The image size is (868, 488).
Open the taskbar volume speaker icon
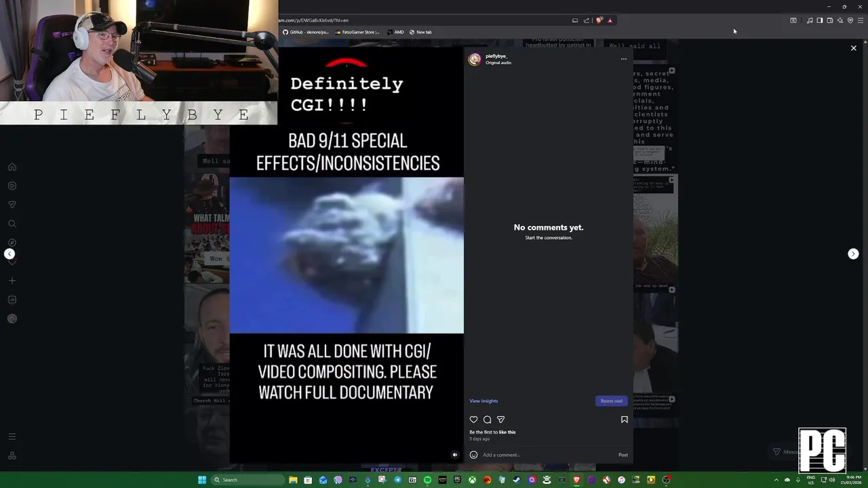[832, 480]
